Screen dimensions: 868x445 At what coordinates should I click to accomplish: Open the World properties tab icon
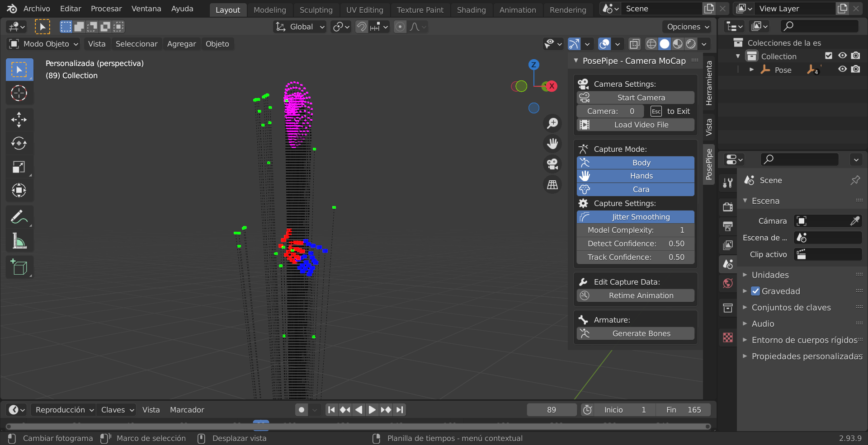click(x=728, y=283)
